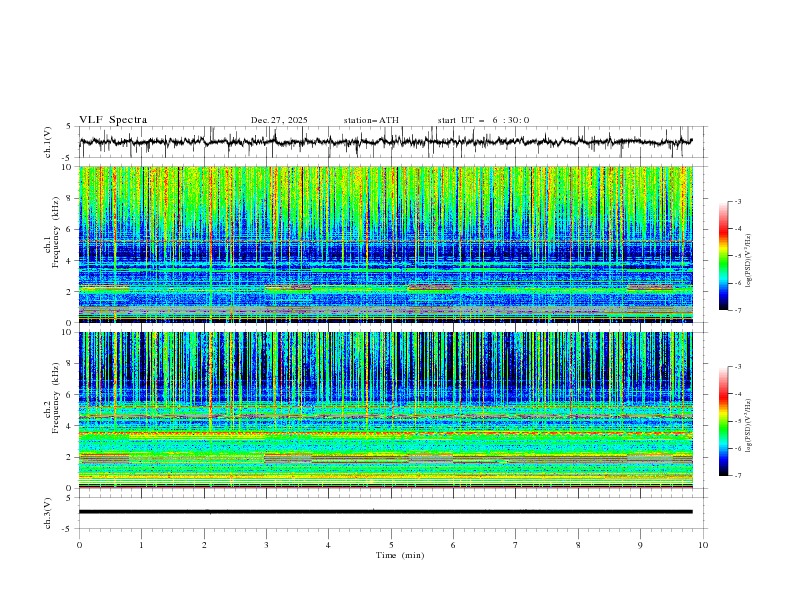Click the station=ATH label
This screenshot has width=792, height=612.
pos(371,120)
